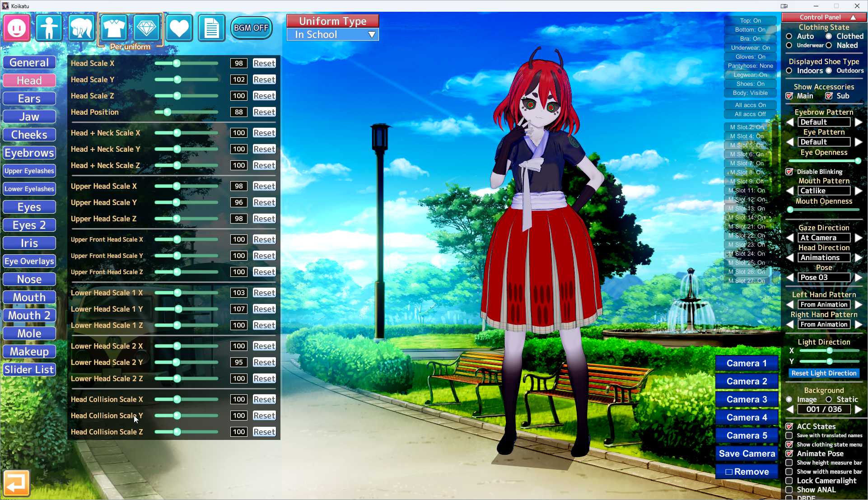Next Head Direction right arrow
The height and width of the screenshot is (500, 868).
click(x=859, y=257)
